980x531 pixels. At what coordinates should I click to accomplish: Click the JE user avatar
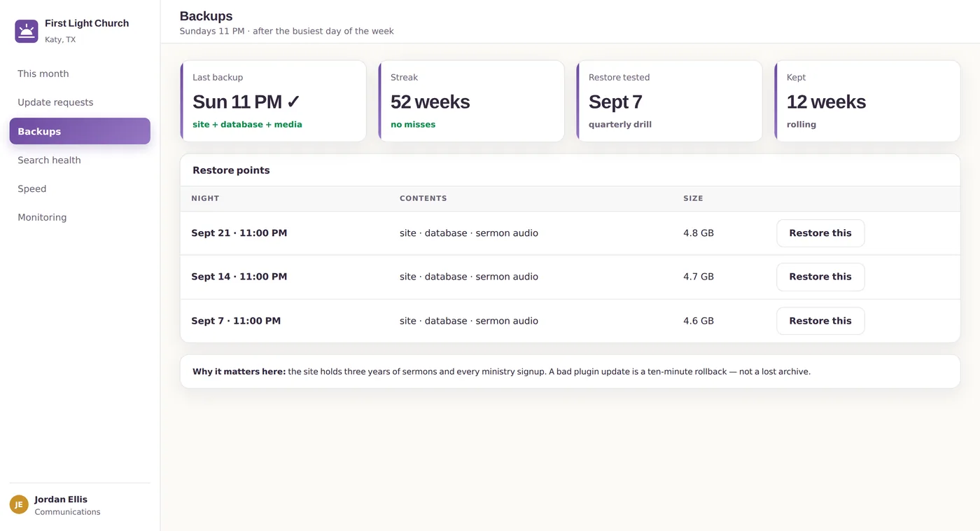[19, 504]
